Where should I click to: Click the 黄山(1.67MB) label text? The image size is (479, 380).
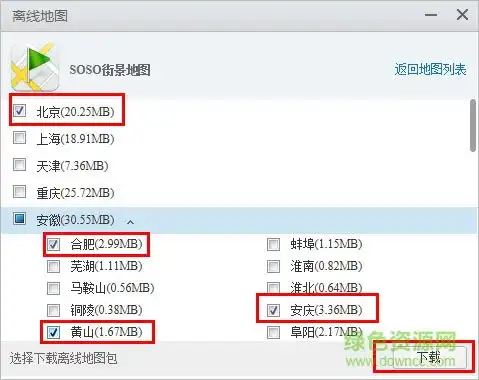tap(106, 332)
